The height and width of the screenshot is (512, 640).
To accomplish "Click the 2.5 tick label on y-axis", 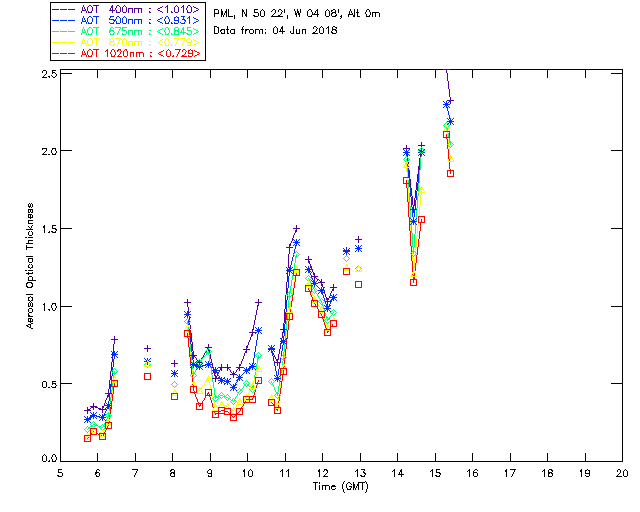I will (x=46, y=75).
